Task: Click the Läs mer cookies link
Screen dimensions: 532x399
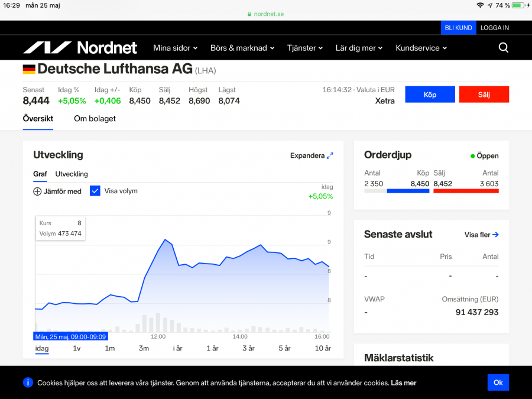Action: click(x=403, y=383)
